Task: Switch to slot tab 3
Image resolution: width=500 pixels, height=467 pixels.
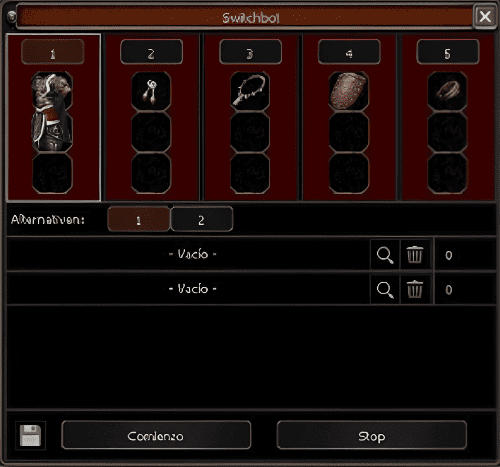Action: tap(250, 52)
